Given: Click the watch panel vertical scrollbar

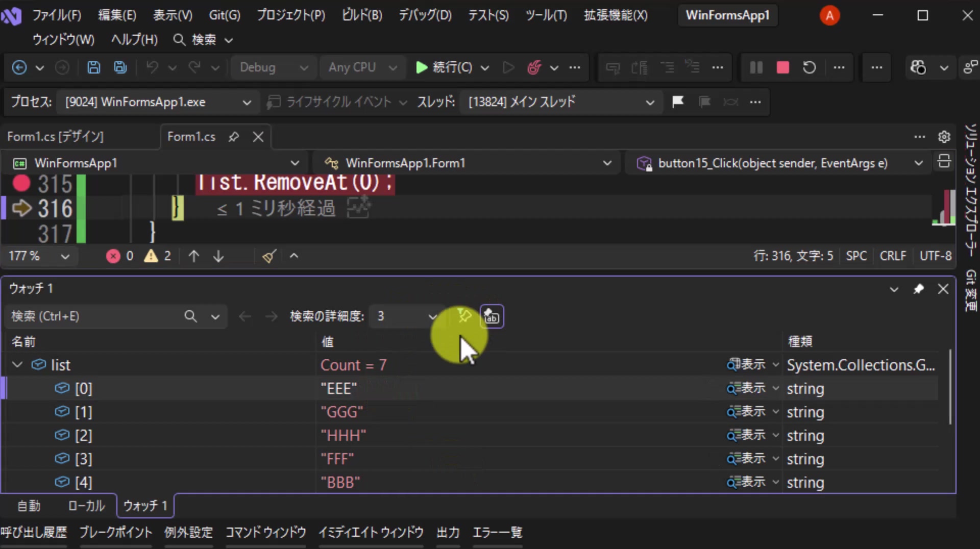Looking at the screenshot, I should [950, 387].
